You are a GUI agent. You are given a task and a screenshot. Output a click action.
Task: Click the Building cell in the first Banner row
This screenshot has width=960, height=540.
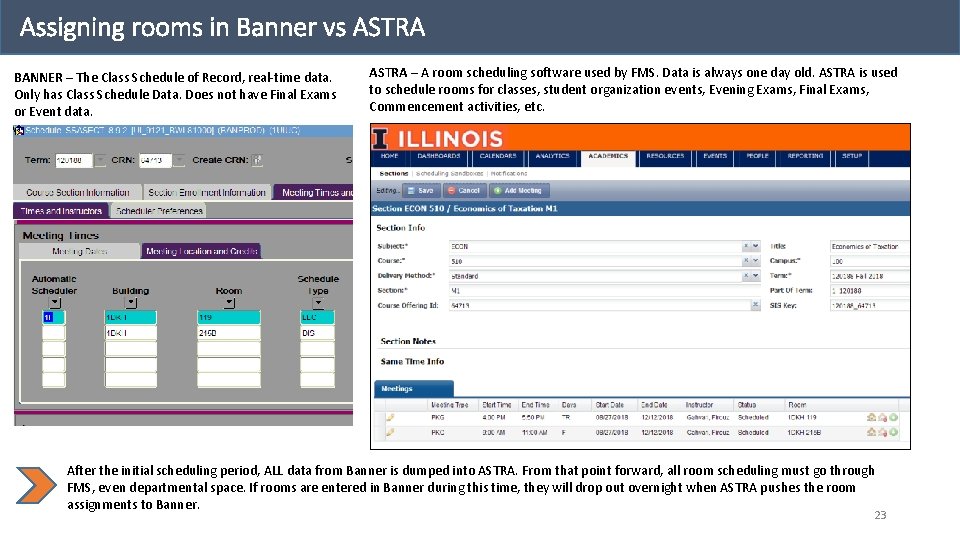click(x=130, y=317)
